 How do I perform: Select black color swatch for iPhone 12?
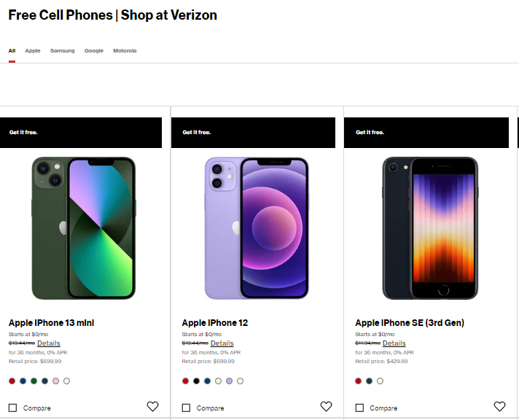point(197,381)
